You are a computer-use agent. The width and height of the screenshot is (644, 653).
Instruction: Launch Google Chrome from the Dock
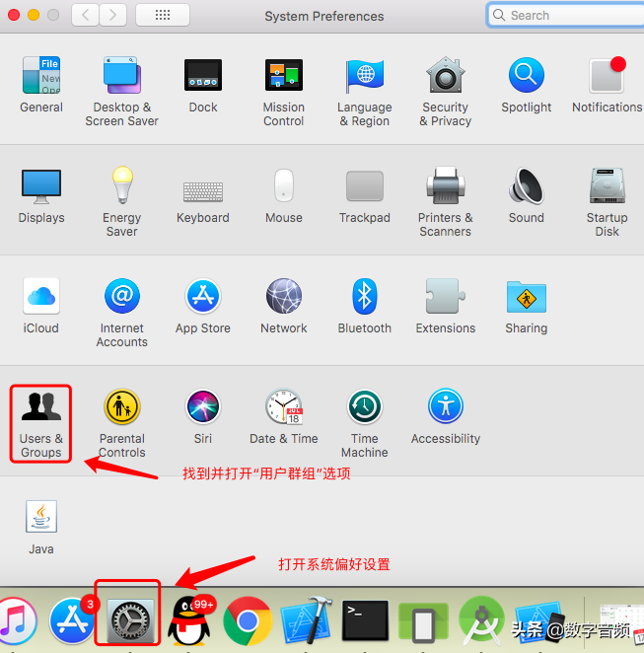[x=248, y=620]
